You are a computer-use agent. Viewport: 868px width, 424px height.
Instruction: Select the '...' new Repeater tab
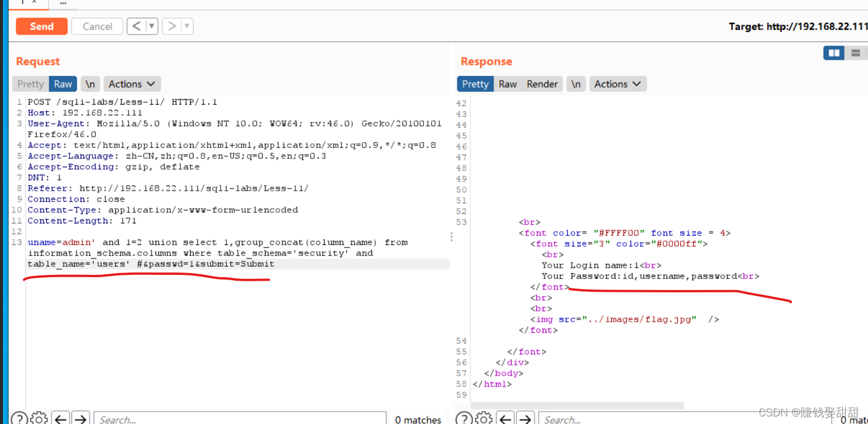pos(63,3)
